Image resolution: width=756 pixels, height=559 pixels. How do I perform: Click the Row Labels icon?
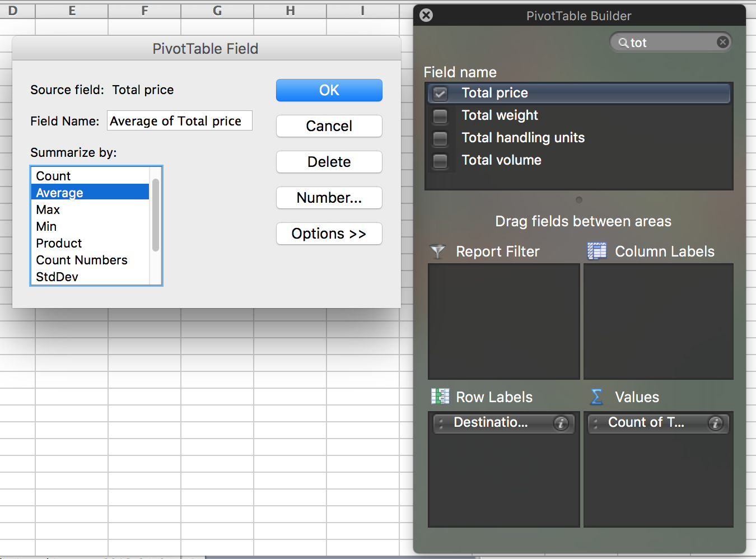coord(440,397)
